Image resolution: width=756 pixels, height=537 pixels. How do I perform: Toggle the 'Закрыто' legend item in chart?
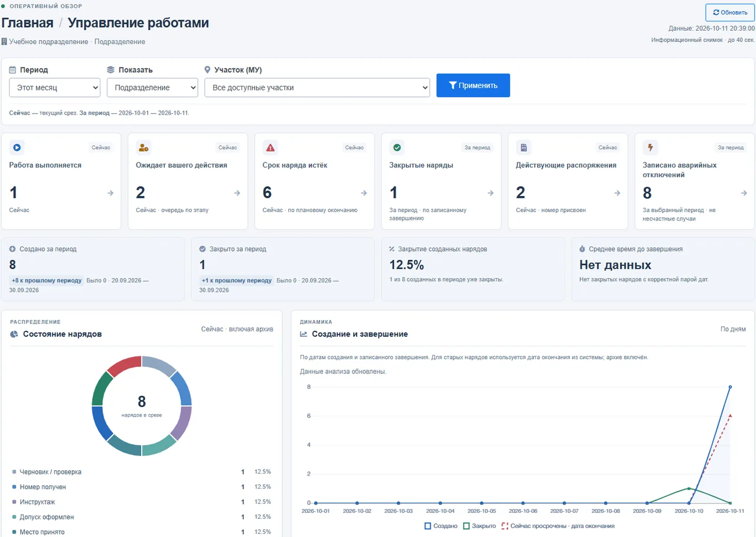click(x=480, y=525)
